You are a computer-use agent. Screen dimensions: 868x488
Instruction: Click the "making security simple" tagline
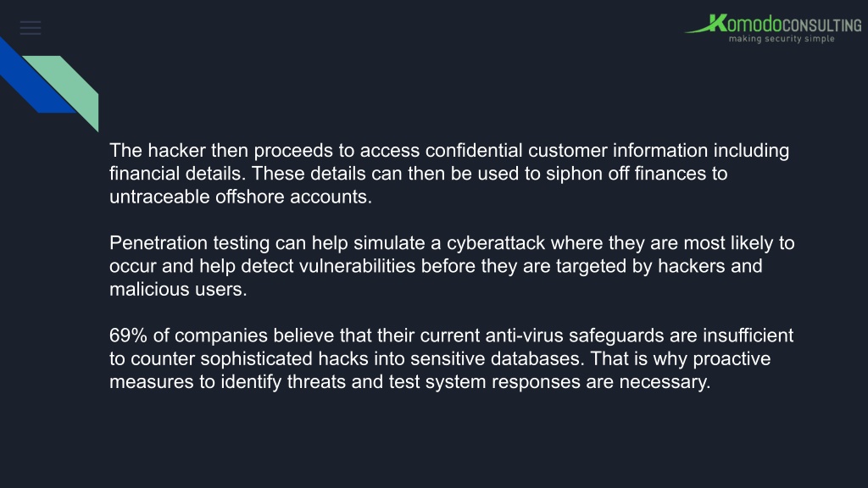781,39
